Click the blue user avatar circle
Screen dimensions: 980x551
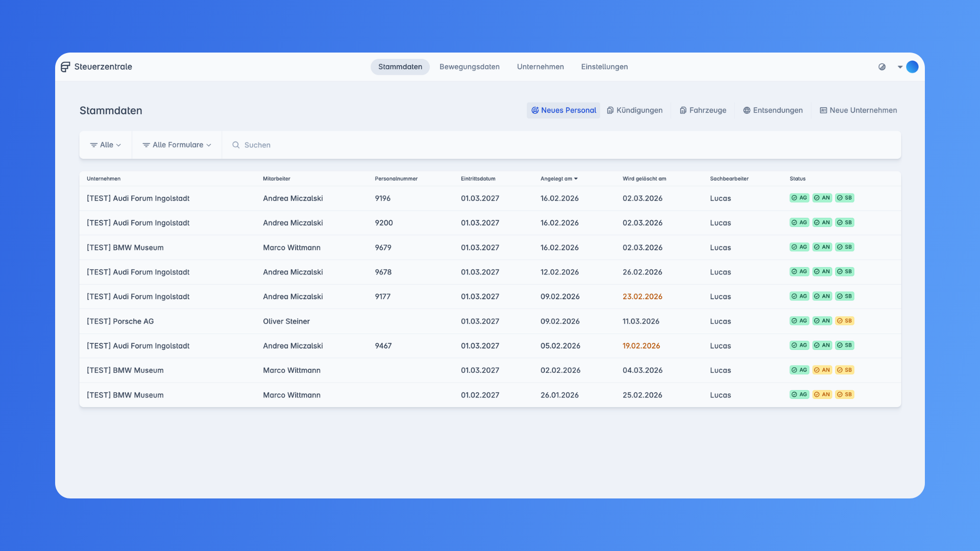coord(912,67)
